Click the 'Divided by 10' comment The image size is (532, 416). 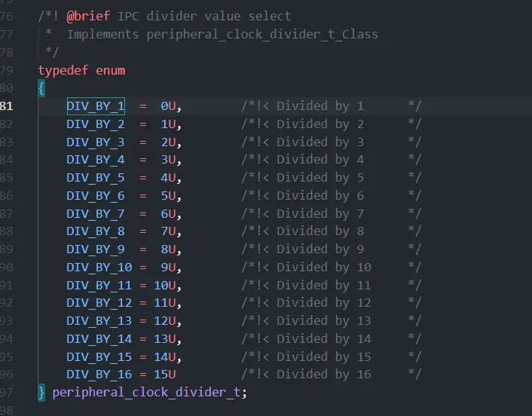pos(324,268)
